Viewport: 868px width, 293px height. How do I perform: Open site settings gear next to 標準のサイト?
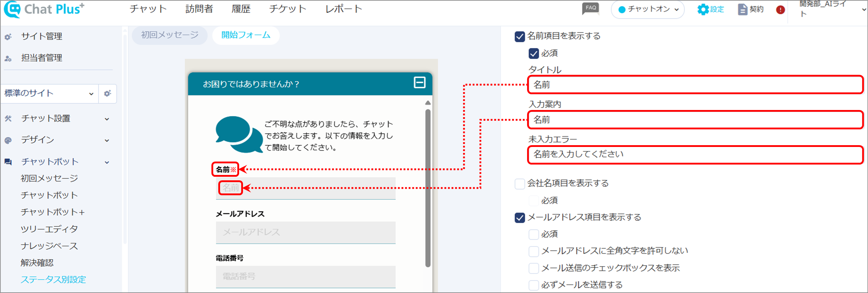click(x=107, y=93)
